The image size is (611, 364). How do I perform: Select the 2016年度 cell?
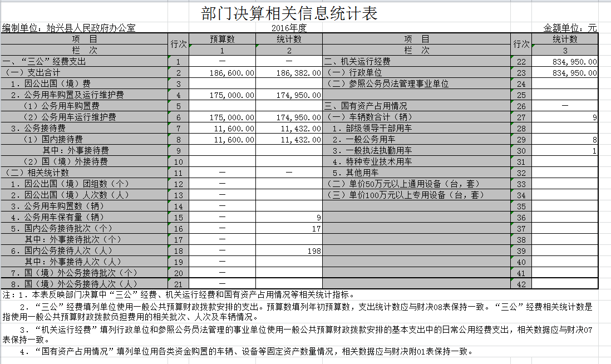click(x=289, y=28)
